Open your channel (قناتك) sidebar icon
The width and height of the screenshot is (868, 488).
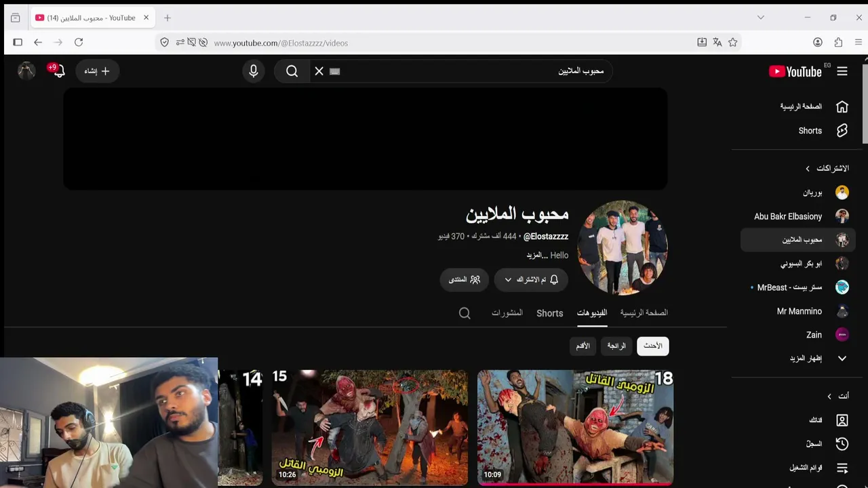(842, 420)
